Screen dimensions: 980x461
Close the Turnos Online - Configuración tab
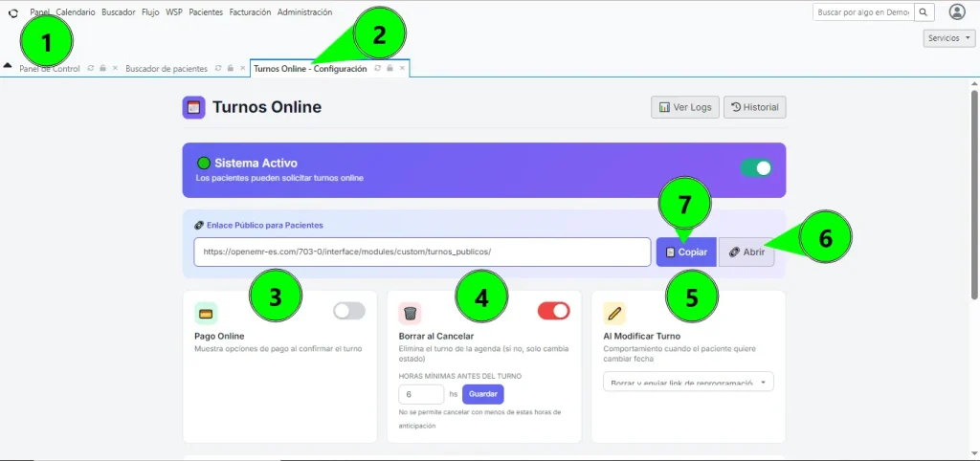coord(402,68)
